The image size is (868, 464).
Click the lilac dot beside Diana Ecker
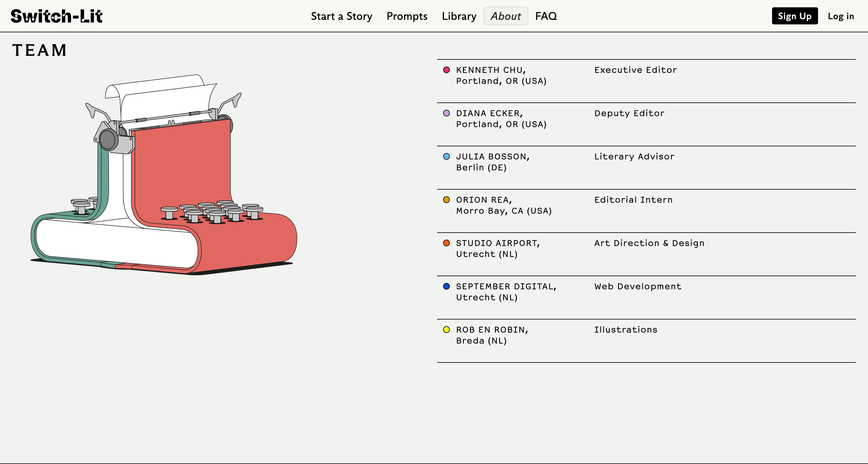click(x=446, y=113)
